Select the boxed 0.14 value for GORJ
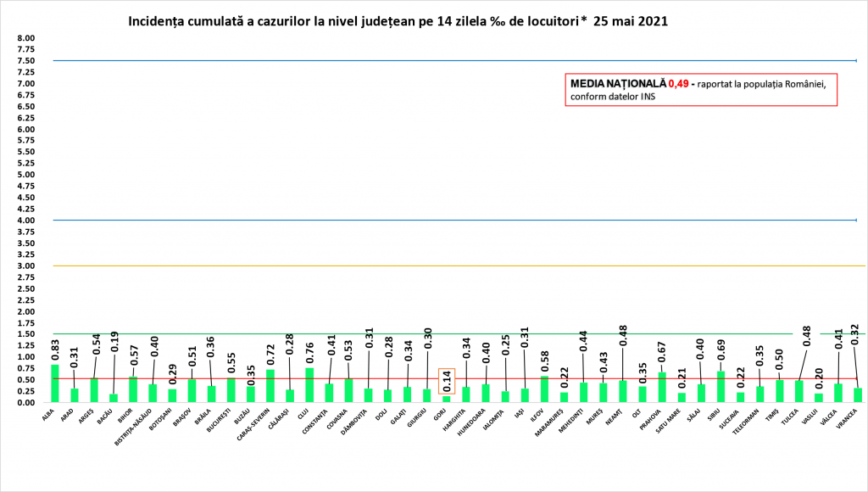 click(x=447, y=381)
